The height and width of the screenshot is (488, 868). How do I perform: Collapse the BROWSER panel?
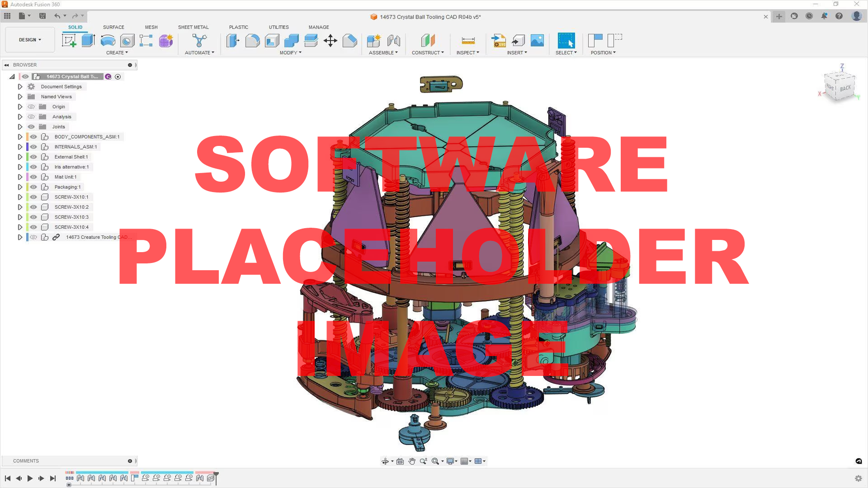(6, 65)
